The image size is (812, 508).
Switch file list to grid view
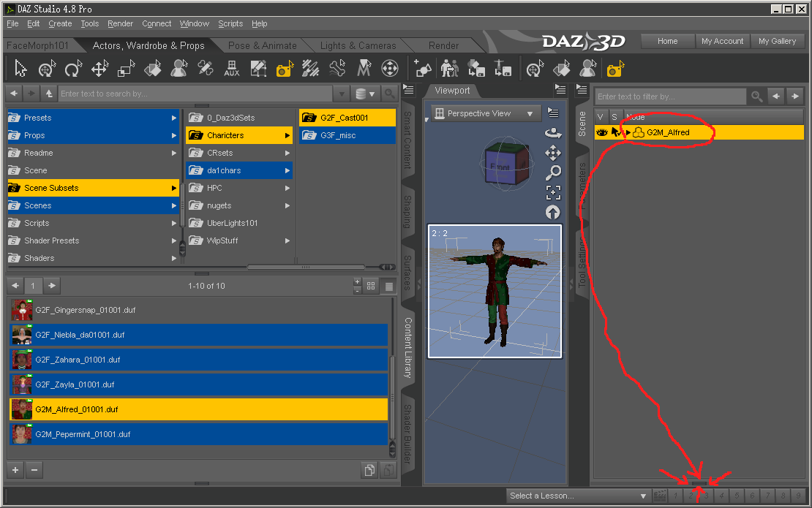(x=371, y=286)
